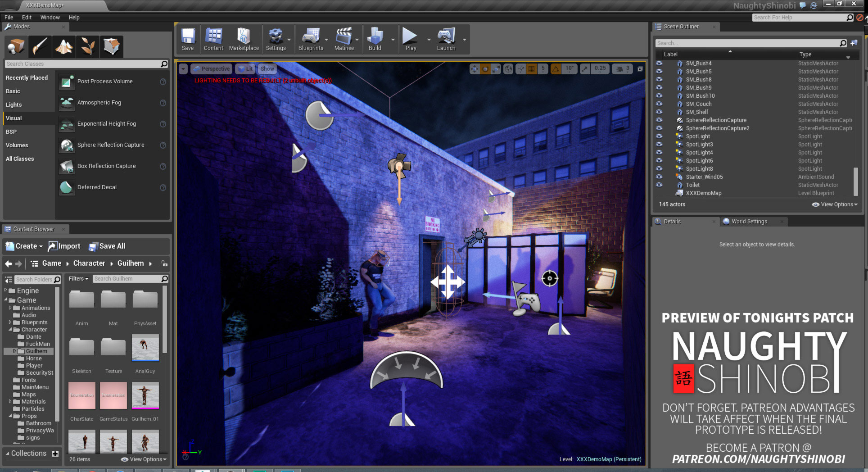
Task: Click the world coordinate globe icon
Action: (508, 69)
